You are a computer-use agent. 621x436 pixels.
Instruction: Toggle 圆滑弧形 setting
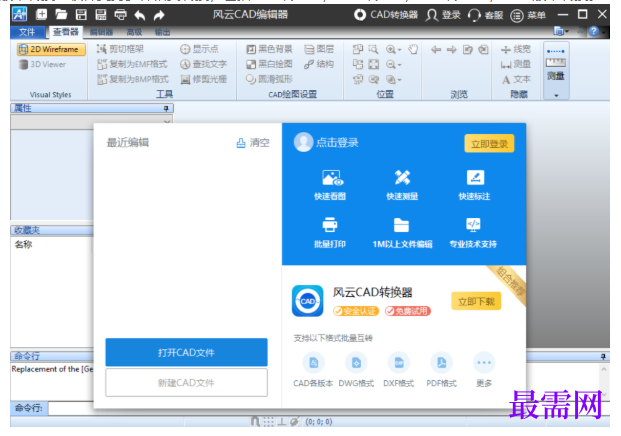pos(269,79)
